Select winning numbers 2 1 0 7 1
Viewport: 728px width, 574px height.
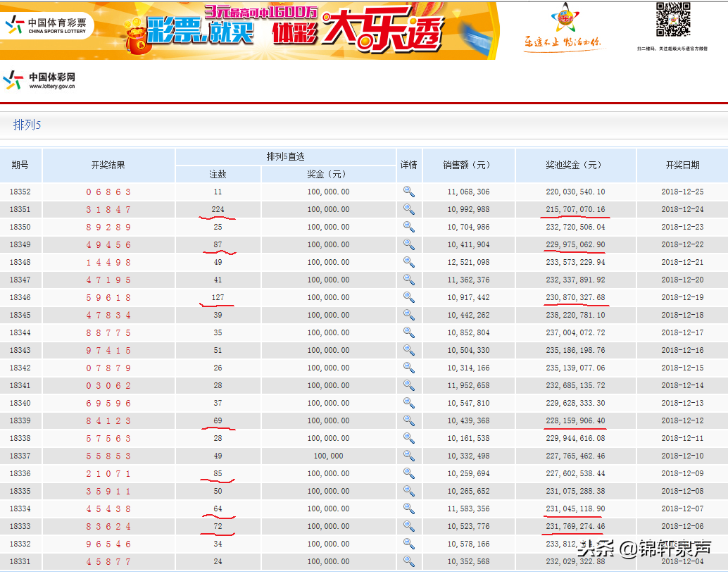pyautogui.click(x=108, y=474)
